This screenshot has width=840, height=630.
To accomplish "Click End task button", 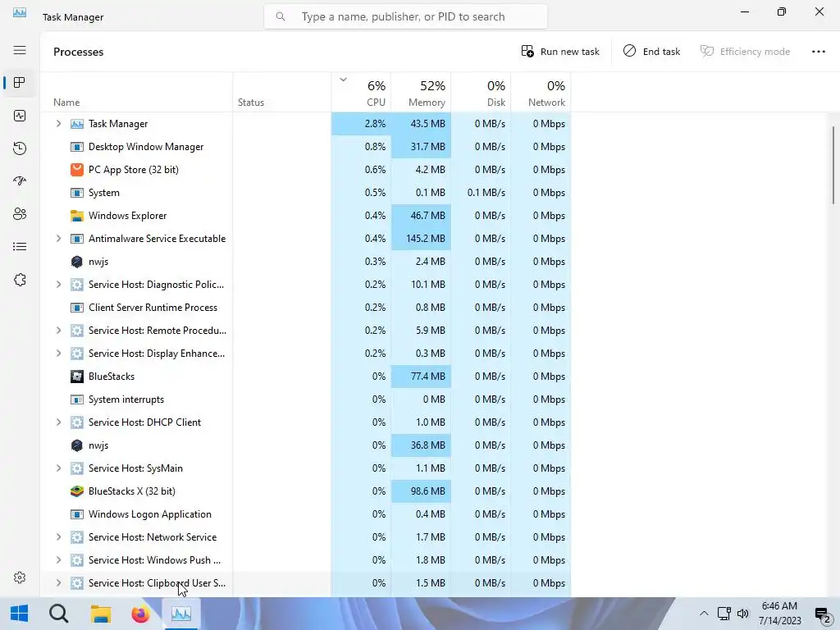I will (651, 52).
